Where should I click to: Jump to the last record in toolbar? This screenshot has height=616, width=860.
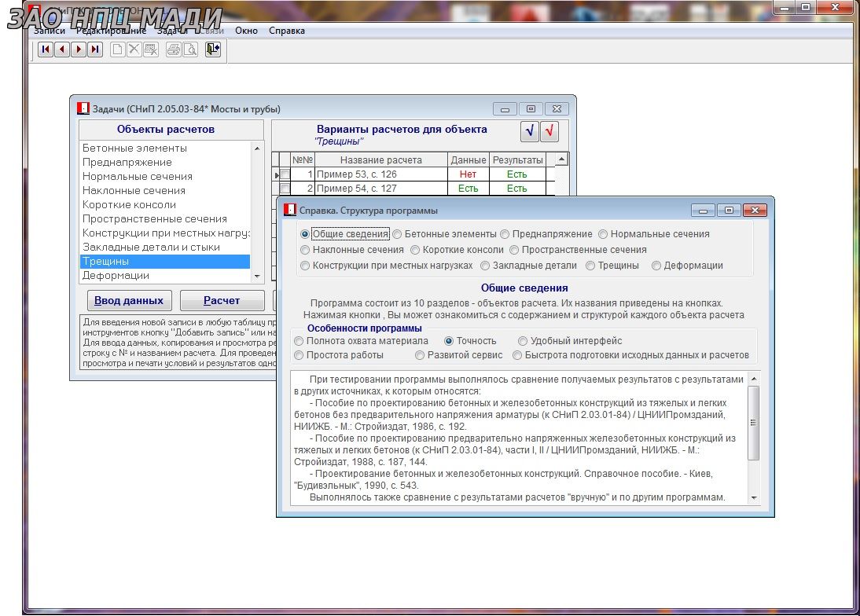(95, 49)
